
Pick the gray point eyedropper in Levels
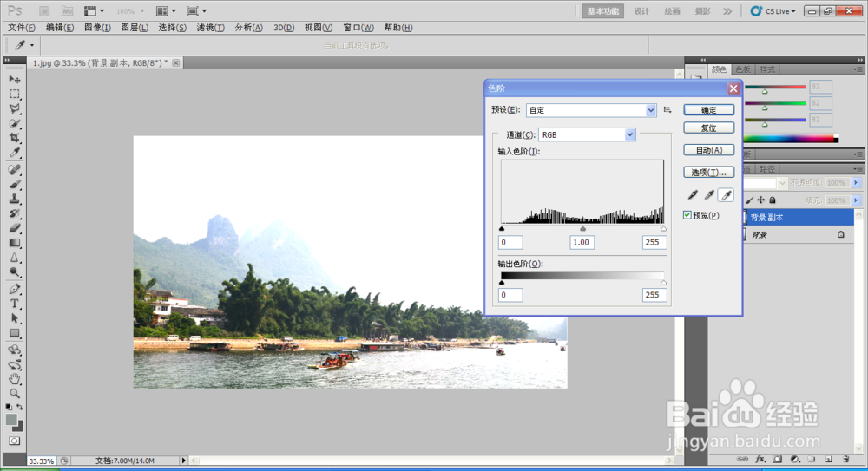click(709, 195)
